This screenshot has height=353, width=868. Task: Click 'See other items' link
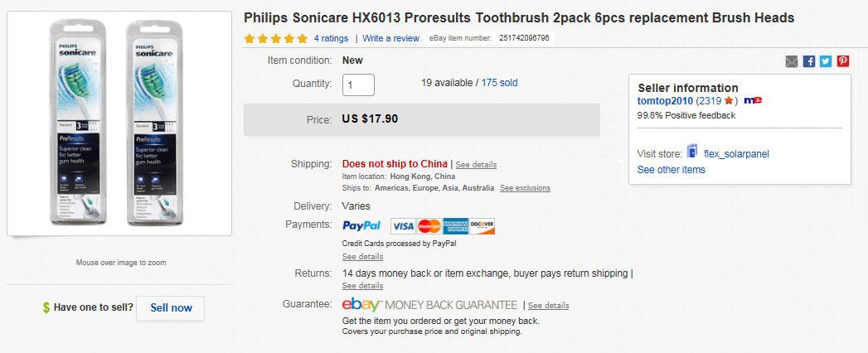pos(671,170)
